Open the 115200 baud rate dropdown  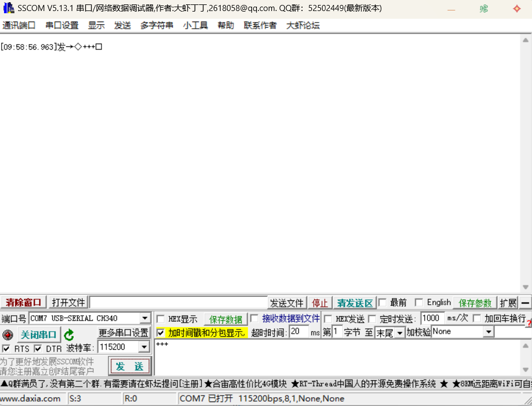144,347
